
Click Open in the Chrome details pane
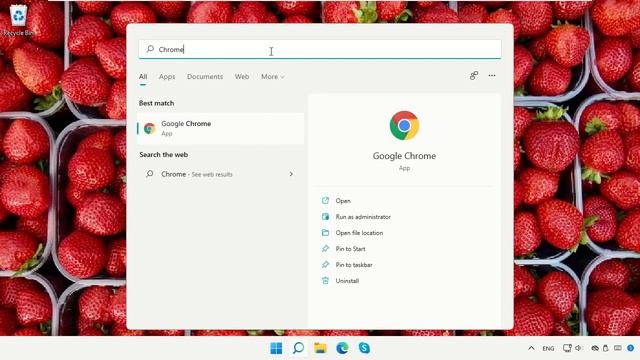(x=343, y=201)
